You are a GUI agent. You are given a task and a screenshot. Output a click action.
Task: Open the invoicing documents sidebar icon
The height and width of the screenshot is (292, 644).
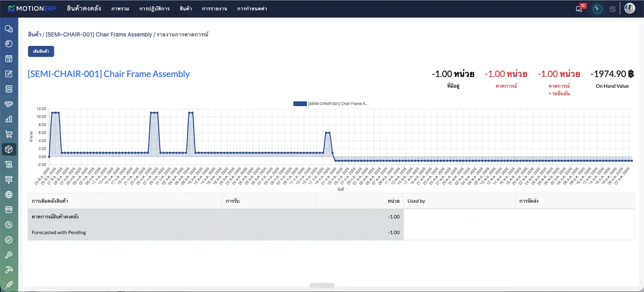[x=9, y=164]
